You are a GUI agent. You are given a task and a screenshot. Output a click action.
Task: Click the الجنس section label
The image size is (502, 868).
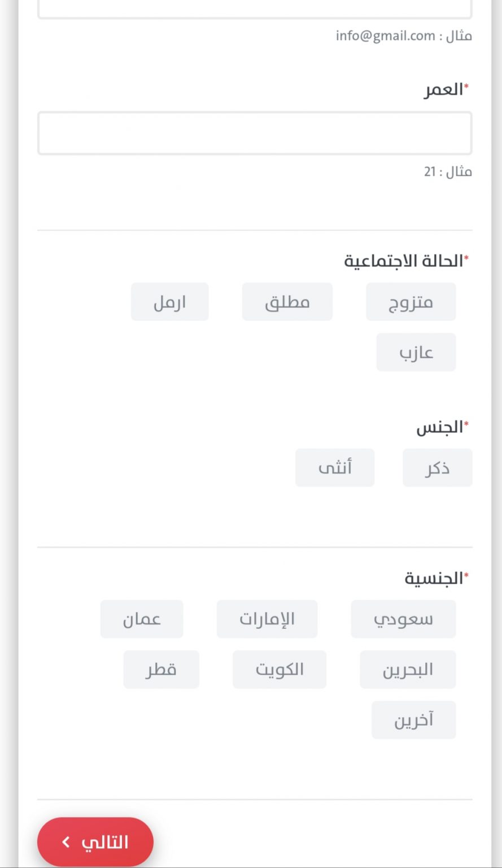tap(440, 428)
